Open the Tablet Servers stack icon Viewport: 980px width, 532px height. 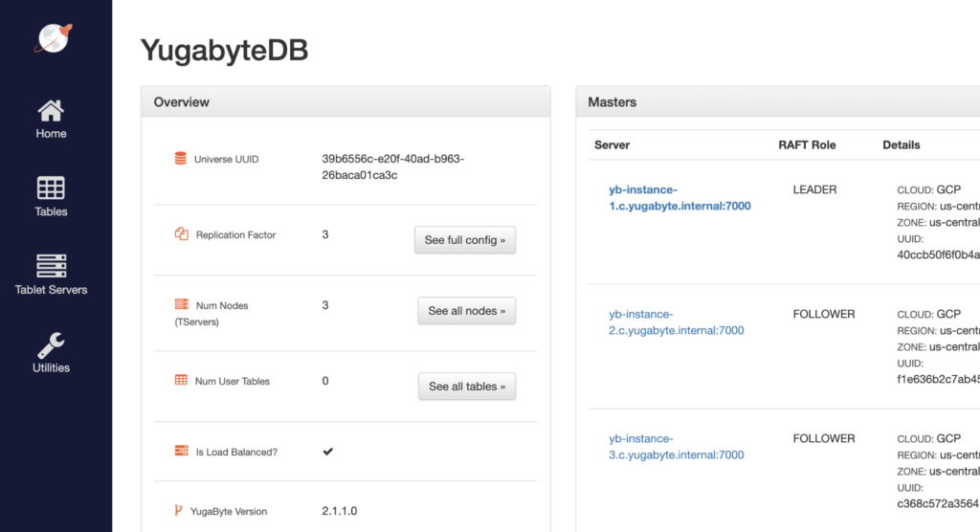(x=51, y=266)
